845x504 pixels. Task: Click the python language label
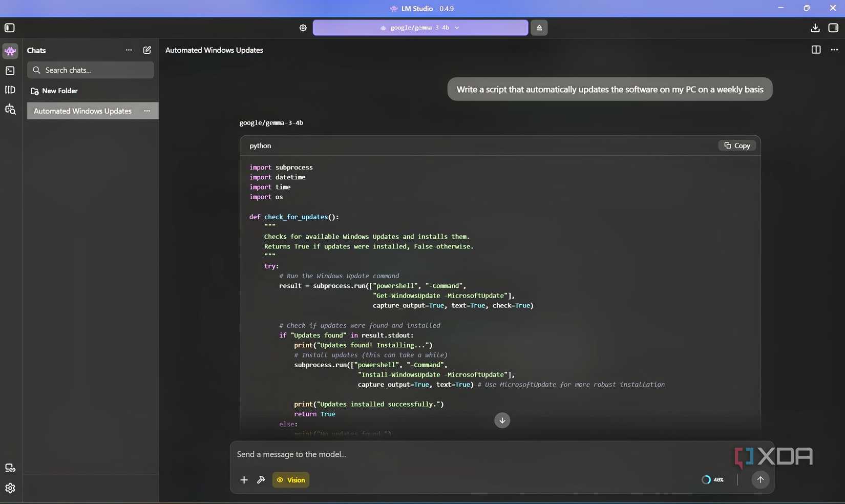[260, 146]
